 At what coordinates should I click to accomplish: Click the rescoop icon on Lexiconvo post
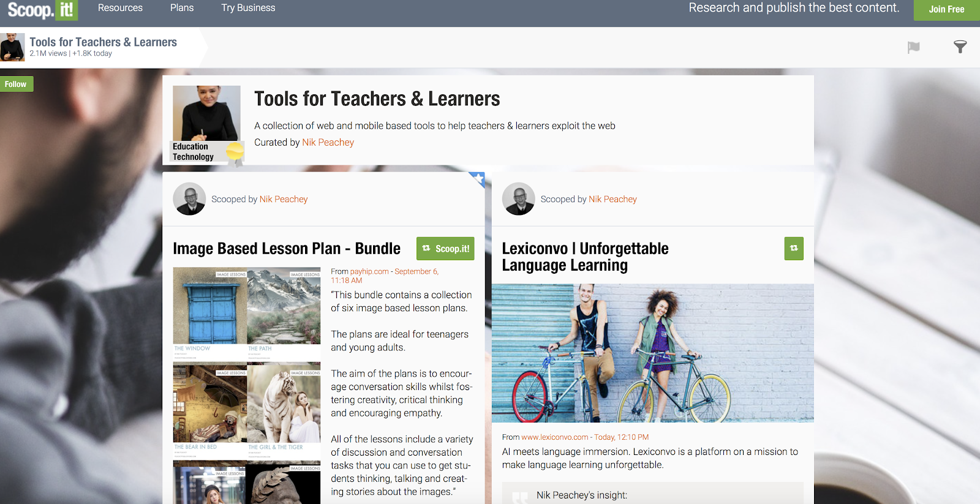pos(794,248)
